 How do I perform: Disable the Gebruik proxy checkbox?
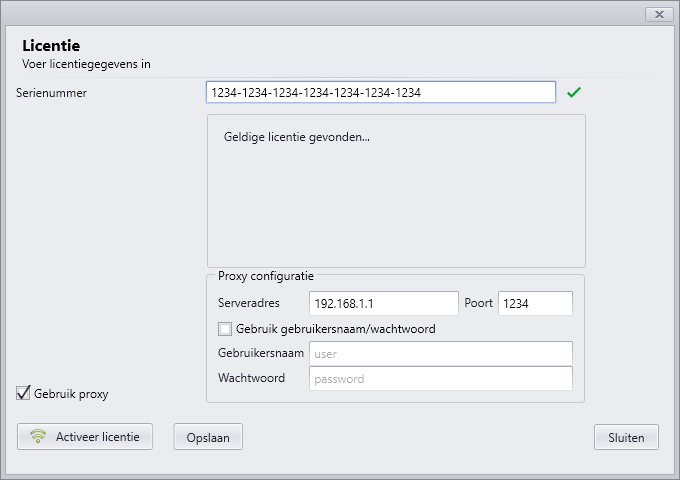point(23,393)
